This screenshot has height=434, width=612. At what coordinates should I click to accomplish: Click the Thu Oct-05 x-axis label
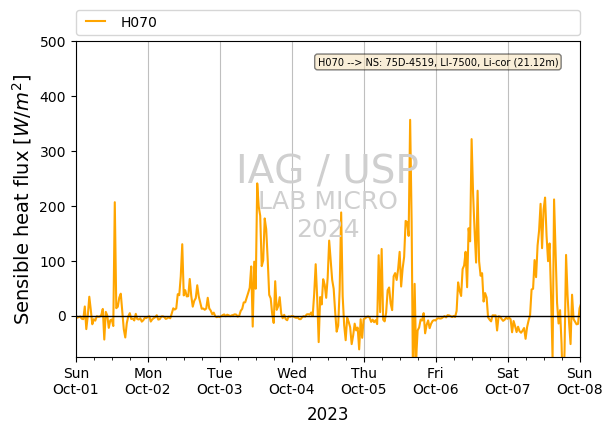click(x=364, y=381)
